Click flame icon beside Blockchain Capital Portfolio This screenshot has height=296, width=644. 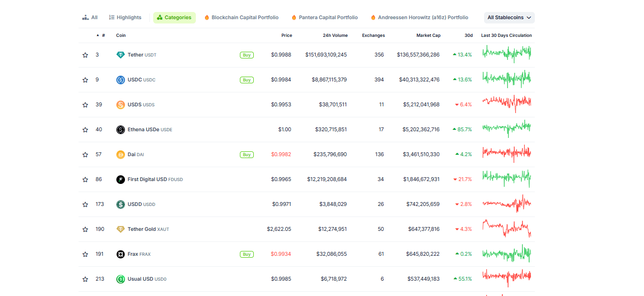[207, 18]
